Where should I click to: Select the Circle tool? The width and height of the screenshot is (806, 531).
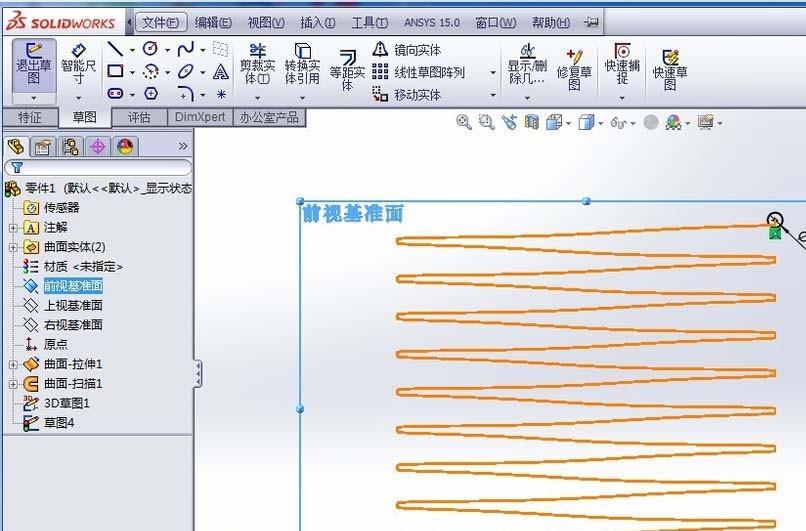(150, 49)
